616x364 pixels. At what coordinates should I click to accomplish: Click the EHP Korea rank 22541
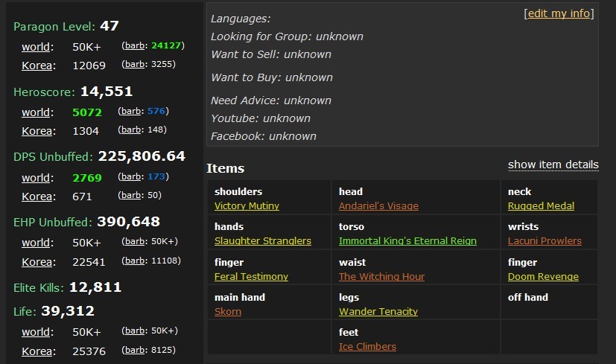(89, 262)
